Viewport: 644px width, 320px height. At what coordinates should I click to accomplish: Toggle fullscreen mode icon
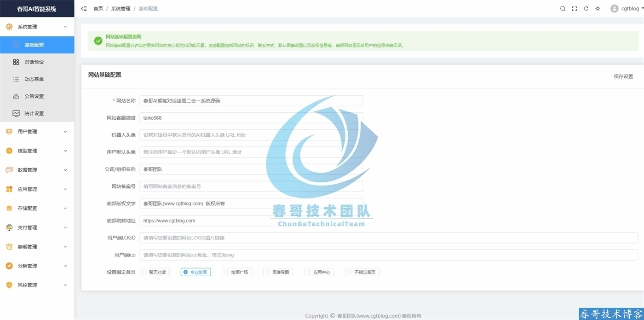(575, 9)
